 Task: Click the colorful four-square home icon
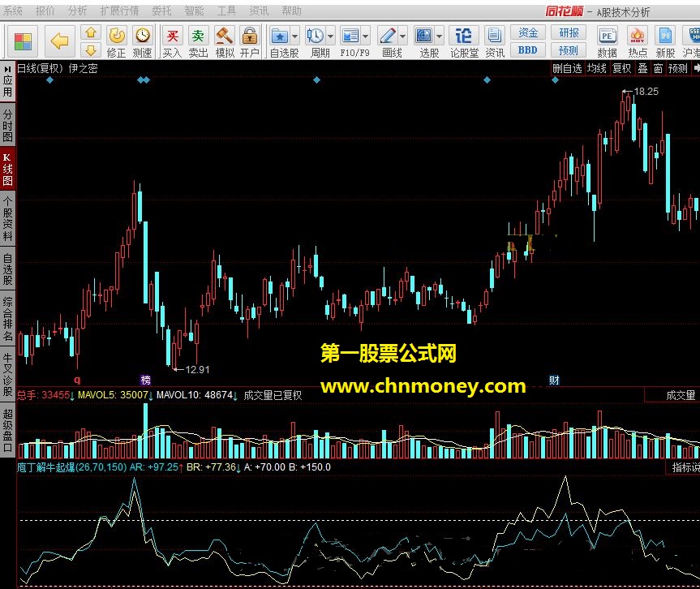(x=23, y=42)
